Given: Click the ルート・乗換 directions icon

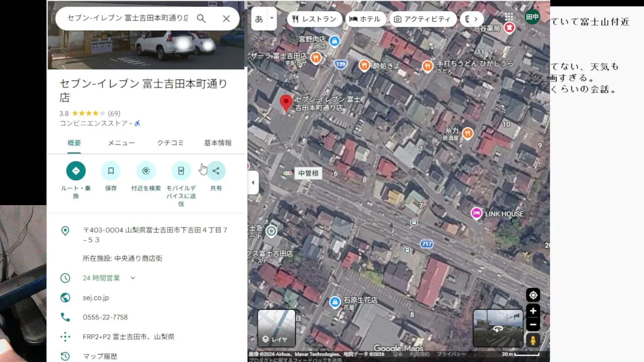Looking at the screenshot, I should 76,171.
